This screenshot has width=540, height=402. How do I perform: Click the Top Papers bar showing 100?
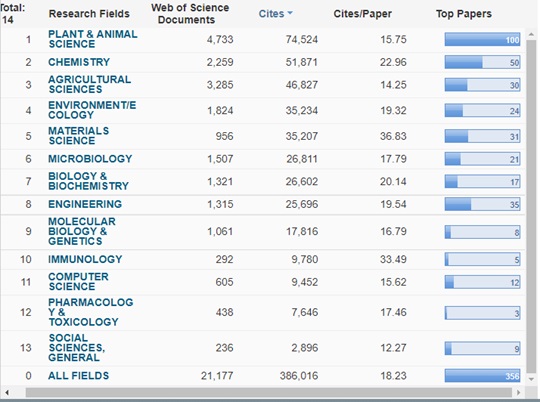tap(482, 40)
